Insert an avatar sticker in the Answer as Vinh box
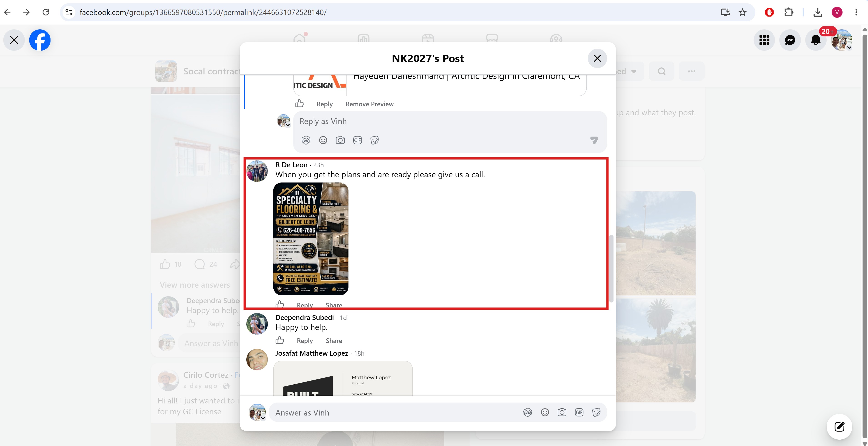 click(528, 412)
